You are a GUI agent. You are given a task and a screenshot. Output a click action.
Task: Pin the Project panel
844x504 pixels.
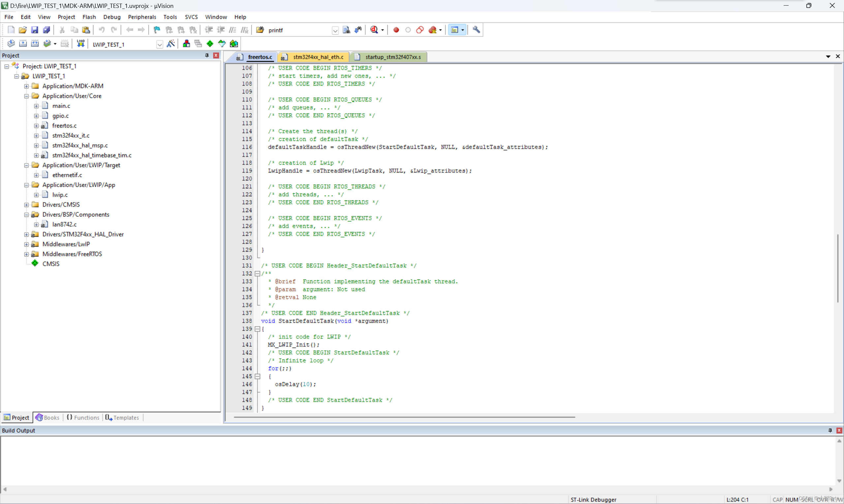pos(207,55)
